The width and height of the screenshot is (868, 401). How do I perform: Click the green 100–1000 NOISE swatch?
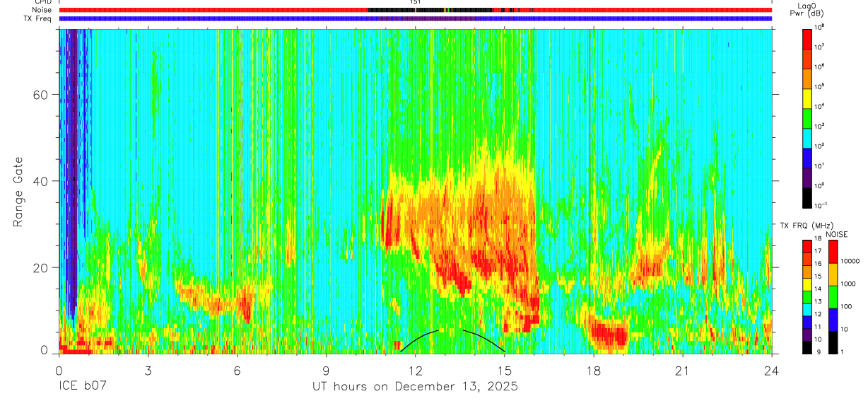[833, 297]
